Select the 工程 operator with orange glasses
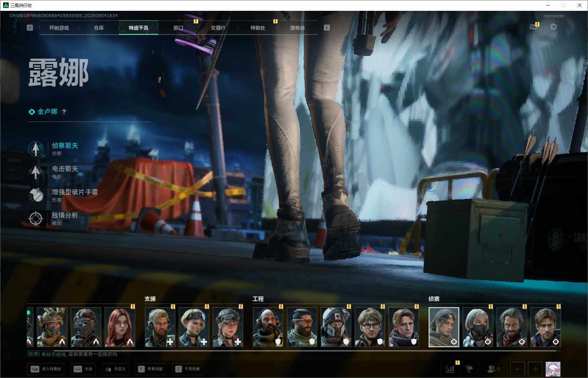Screen dimensions: 588x378 [x=302, y=327]
